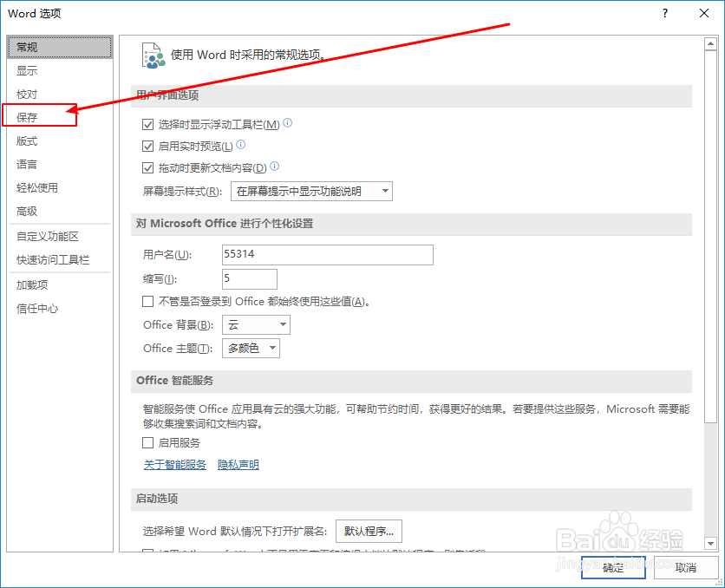This screenshot has height=588, width=725.
Task: Enable 不管是否登录到 Office 都始终使用这些值
Action: point(148,302)
